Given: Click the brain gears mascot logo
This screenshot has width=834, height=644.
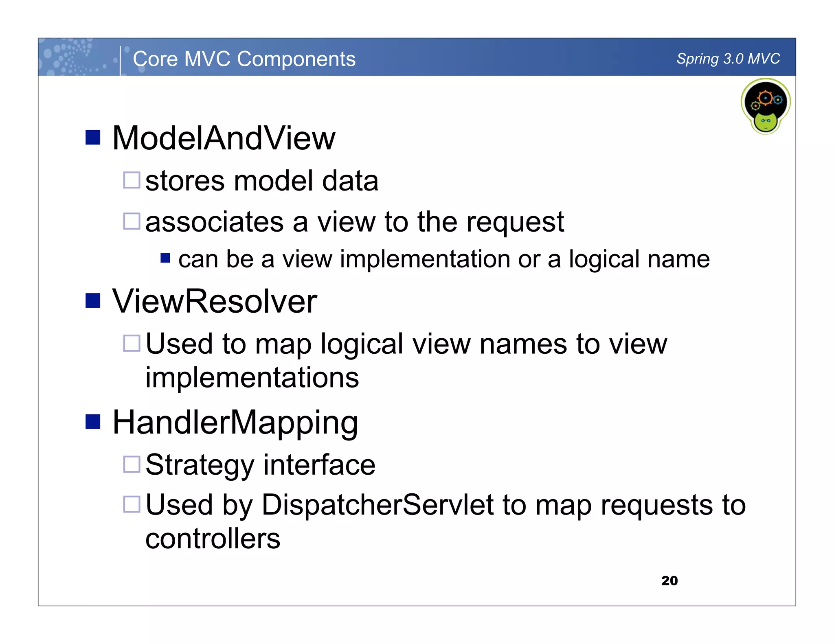Looking at the screenshot, I should click(765, 106).
